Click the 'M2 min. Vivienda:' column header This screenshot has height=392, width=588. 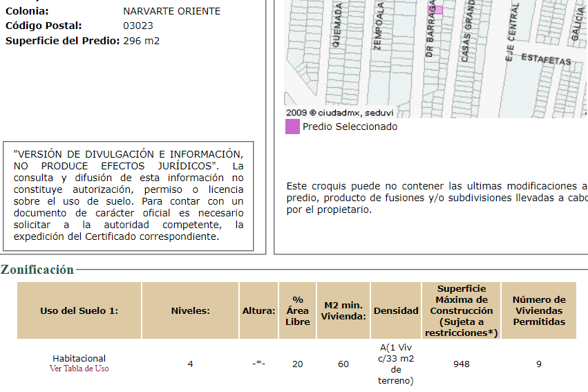[343, 310]
